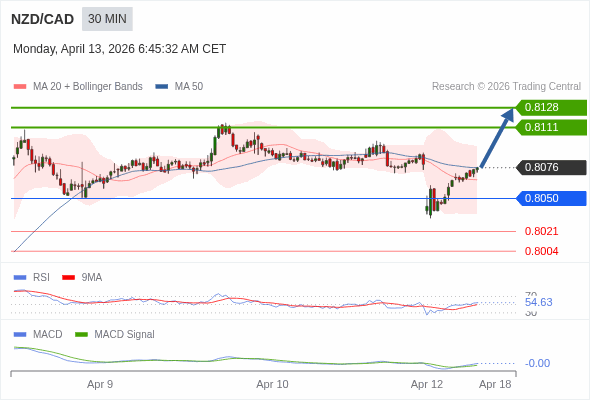This screenshot has height=400, width=590.
Task: Click the Research © 2026 Trading Central text
Action: [506, 87]
